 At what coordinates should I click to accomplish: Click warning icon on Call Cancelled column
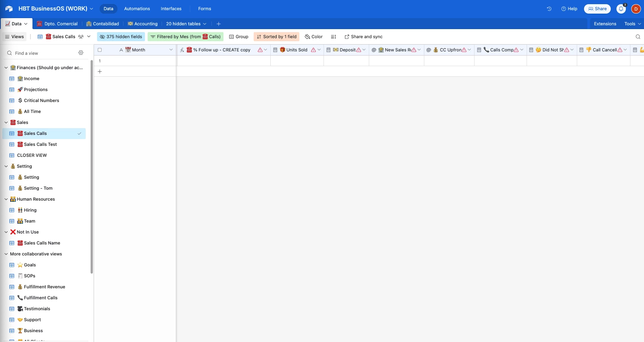[620, 50]
